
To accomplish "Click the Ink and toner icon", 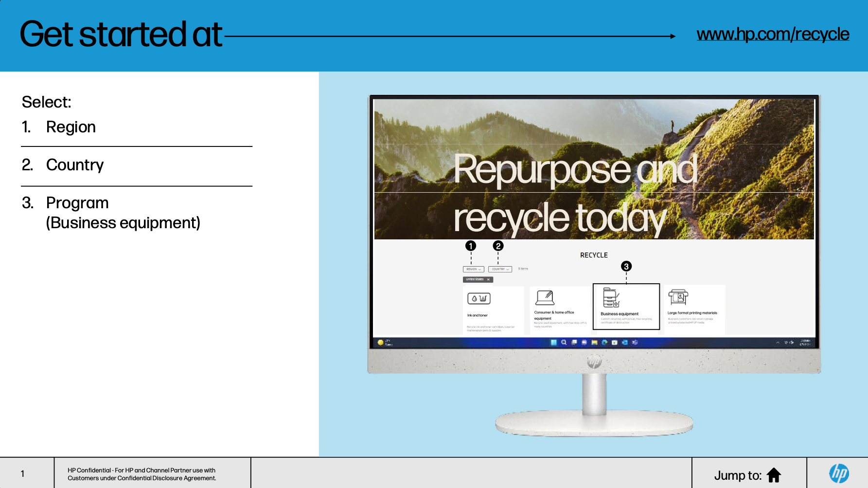I will [x=479, y=298].
